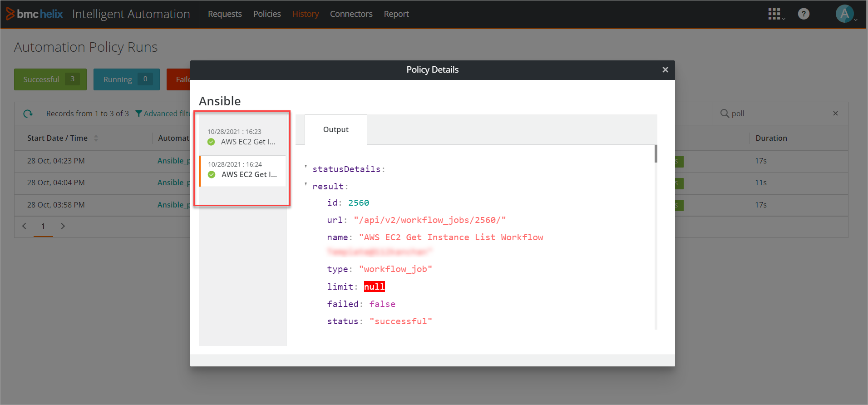Screen dimensions: 868x405
Task: Click the highlighted null limit value
Action: [x=375, y=286]
